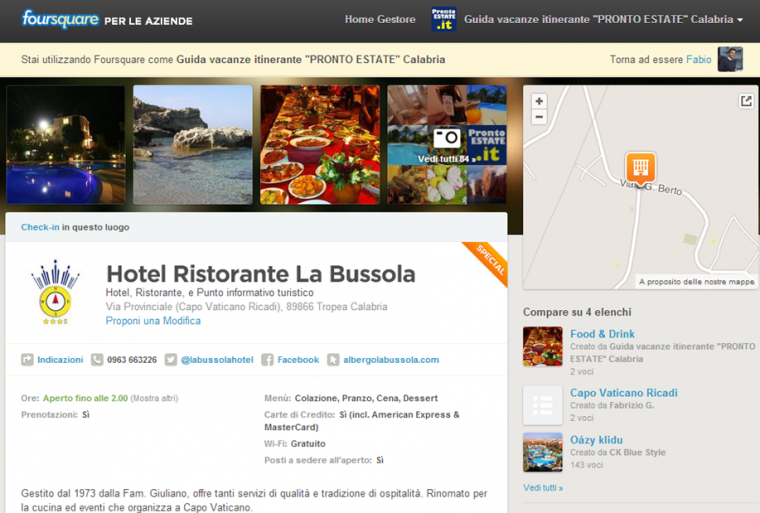Viewport: 760px width, 513px height.
Task: Zoom out on the map
Action: (539, 117)
